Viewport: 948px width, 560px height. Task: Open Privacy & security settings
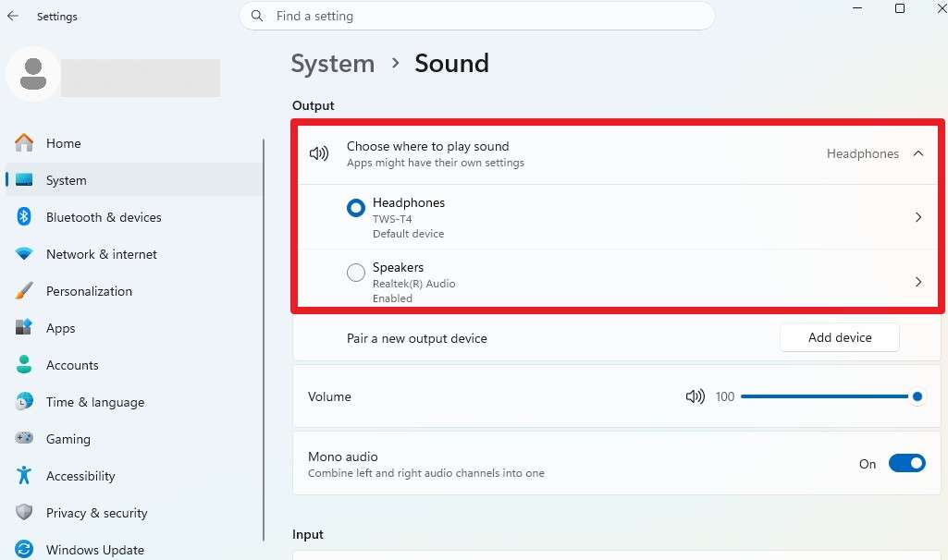tap(133, 512)
